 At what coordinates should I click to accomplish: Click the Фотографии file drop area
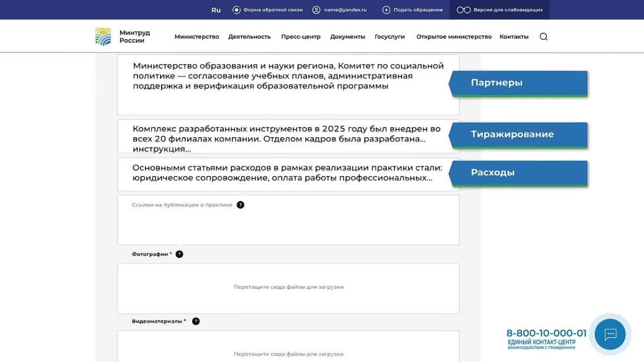288,289
